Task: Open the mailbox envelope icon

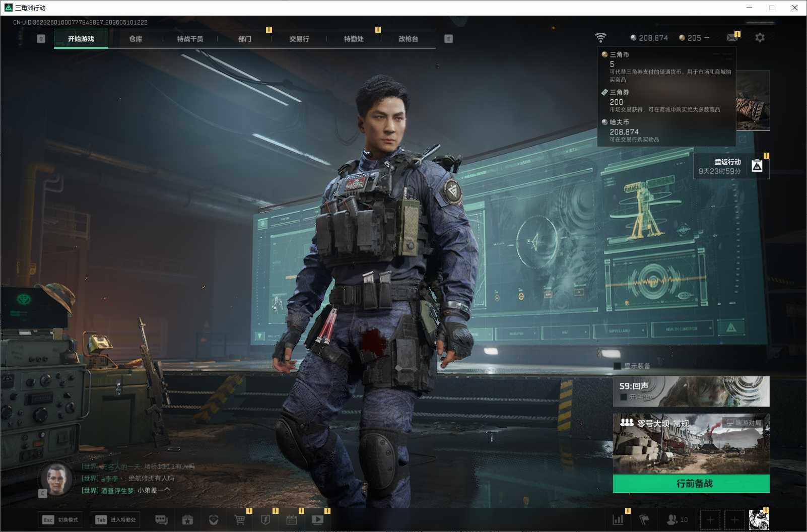Action: coord(732,38)
